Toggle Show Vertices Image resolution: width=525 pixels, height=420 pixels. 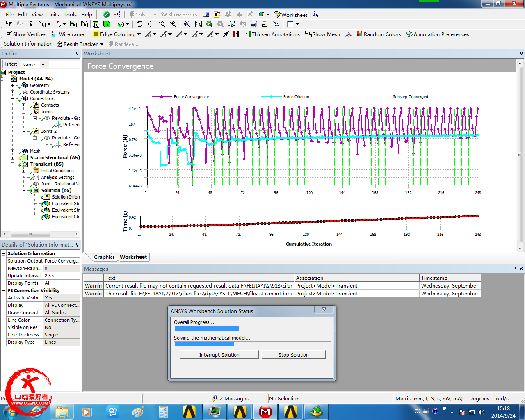[26, 34]
